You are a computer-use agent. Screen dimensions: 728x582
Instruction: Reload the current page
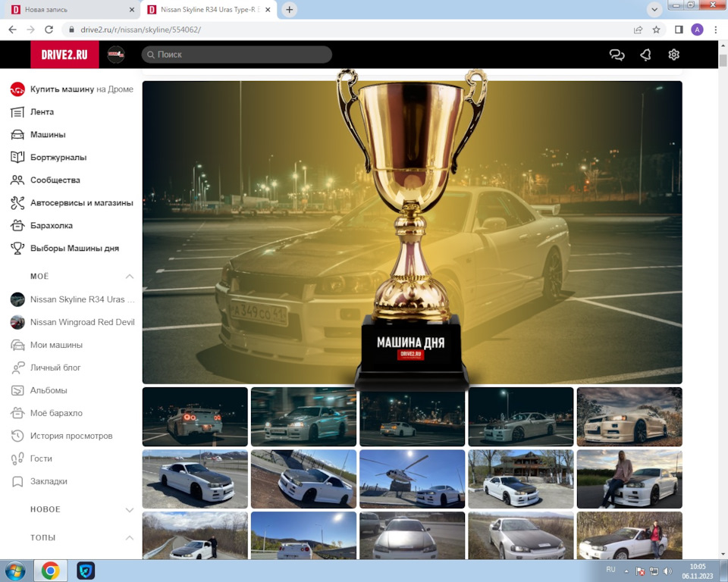pyautogui.click(x=49, y=30)
